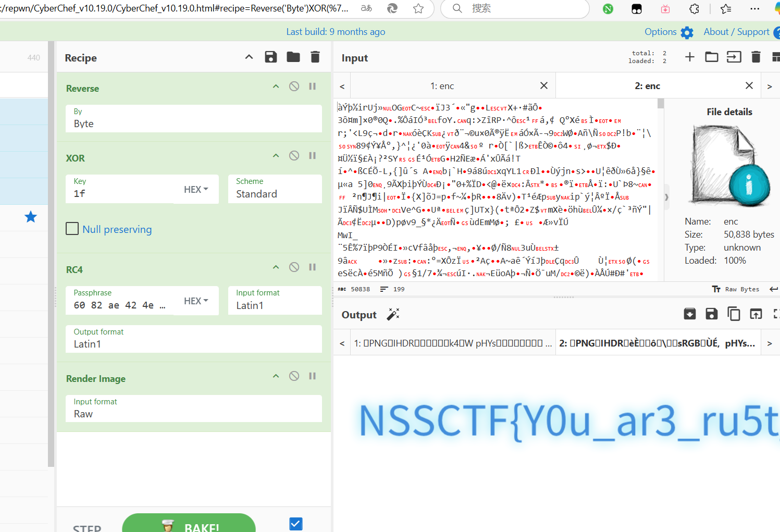Open RC4 passphrase HEX format dropdown

[x=196, y=301]
